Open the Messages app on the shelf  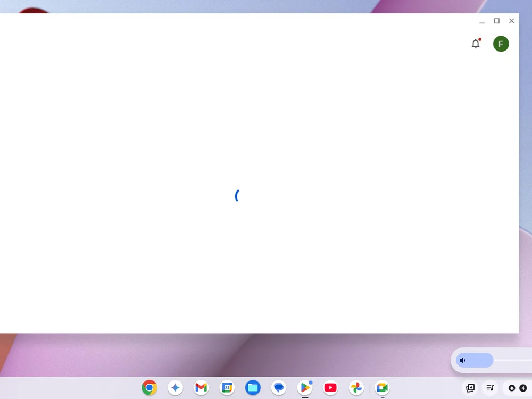click(279, 387)
